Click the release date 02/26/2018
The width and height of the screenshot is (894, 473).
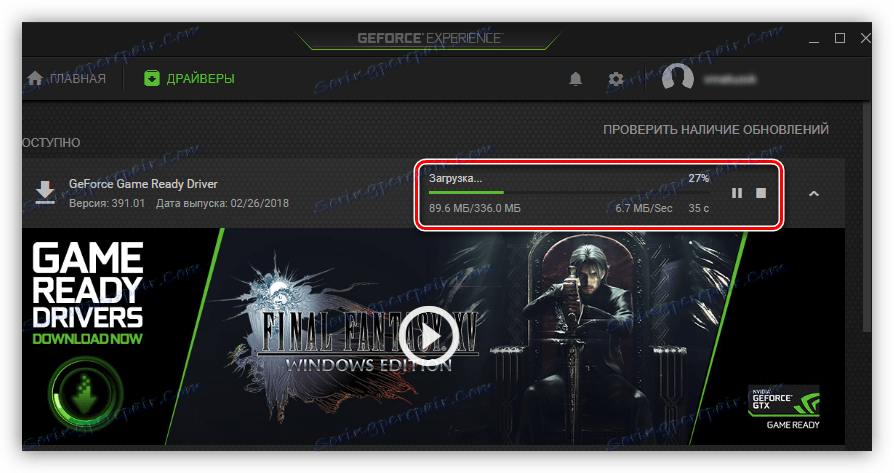click(259, 203)
